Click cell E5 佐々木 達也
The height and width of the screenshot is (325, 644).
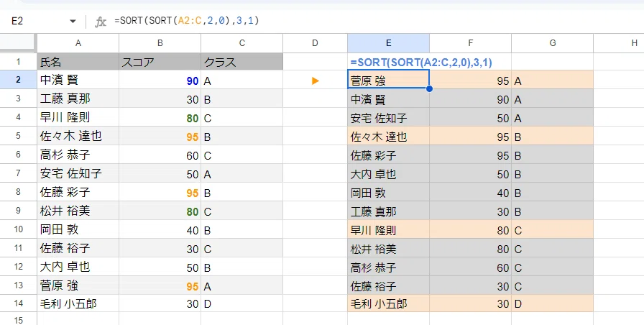tap(389, 137)
